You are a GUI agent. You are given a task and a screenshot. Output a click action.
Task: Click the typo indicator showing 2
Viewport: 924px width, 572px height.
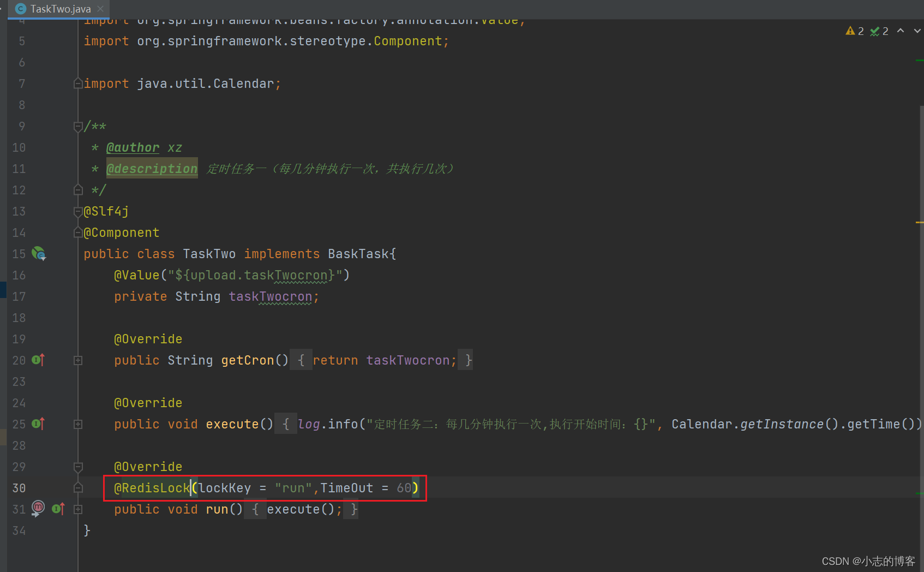tap(879, 31)
